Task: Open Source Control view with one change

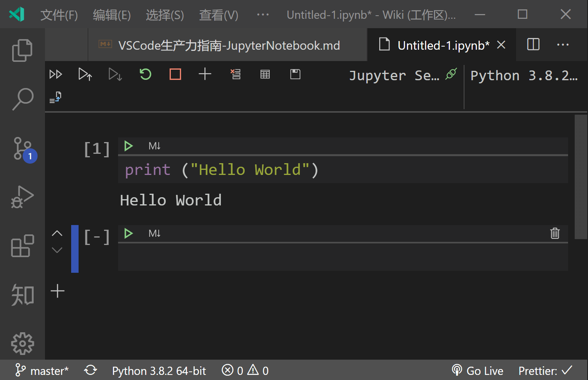Action: tap(24, 149)
